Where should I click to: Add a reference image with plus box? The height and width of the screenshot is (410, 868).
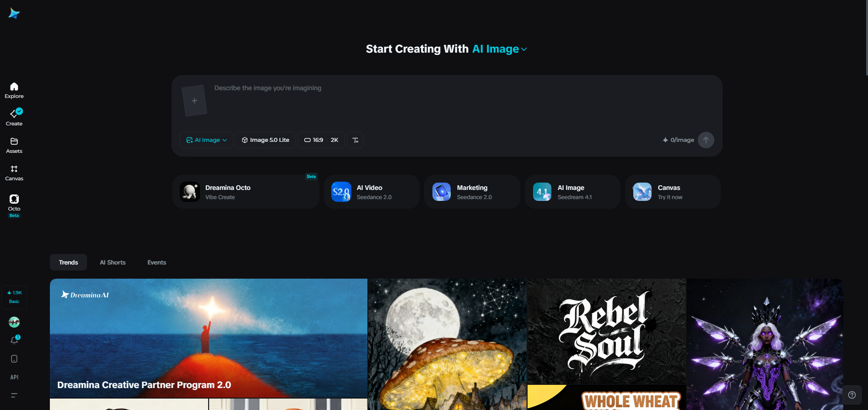[194, 101]
